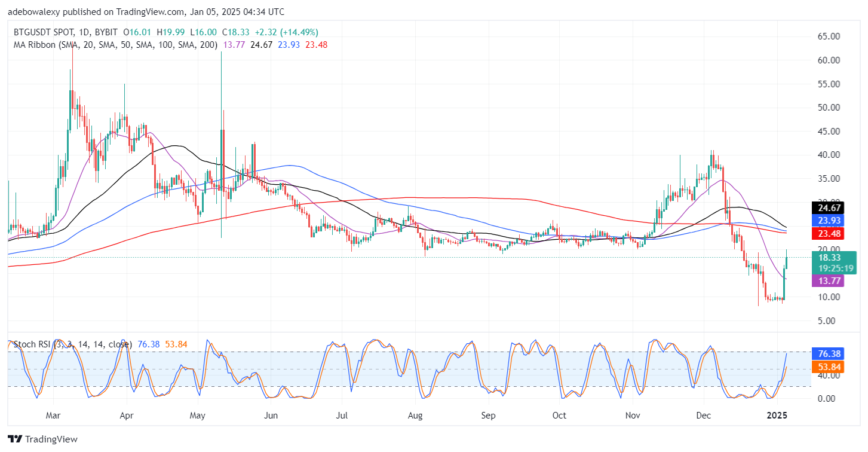This screenshot has height=452, width=868.
Task: Click the 50.00 price scale label
Action: (828, 108)
